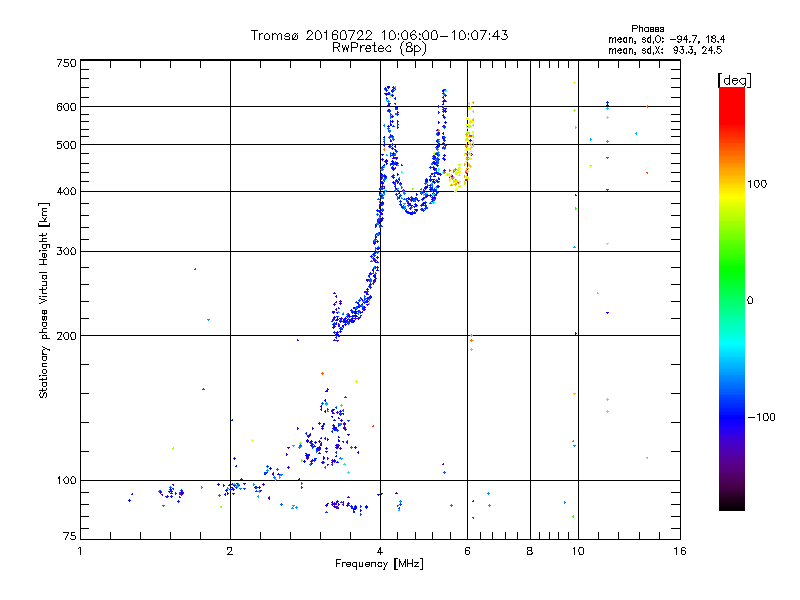Viewport: 800px width, 600px height.
Task: Click the plot title 'Tromsø 20160722 10:06:00-10:07:43'
Action: coord(379,35)
